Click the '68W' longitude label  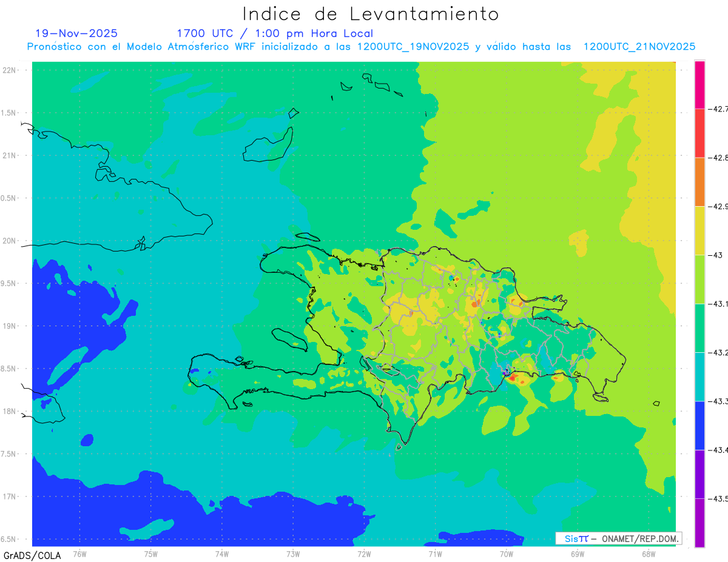649,554
